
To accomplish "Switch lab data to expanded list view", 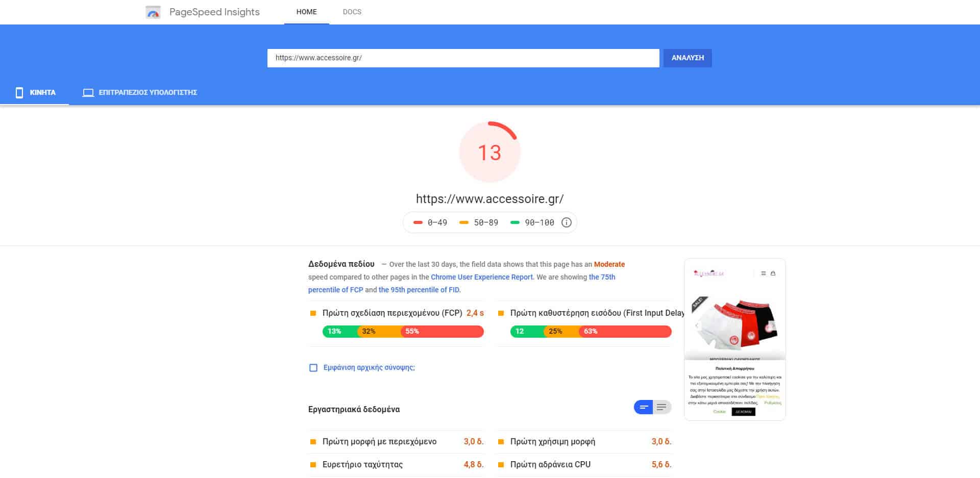I will (662, 407).
